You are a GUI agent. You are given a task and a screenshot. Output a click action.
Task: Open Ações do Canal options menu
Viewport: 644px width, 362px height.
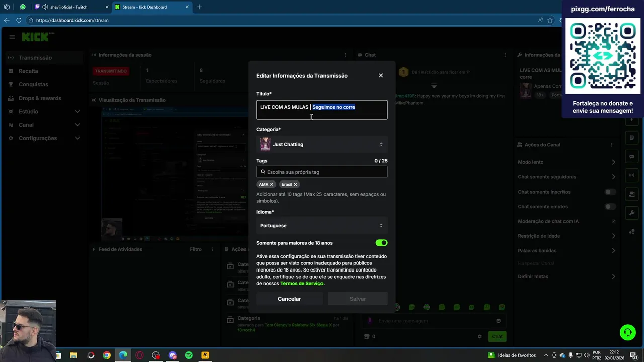click(612, 145)
